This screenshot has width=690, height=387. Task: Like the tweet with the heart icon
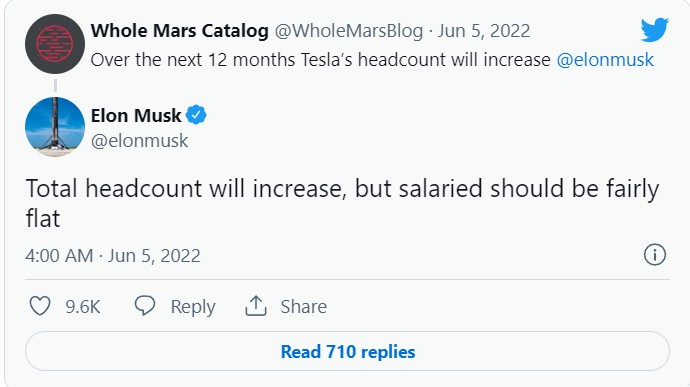pos(40,306)
